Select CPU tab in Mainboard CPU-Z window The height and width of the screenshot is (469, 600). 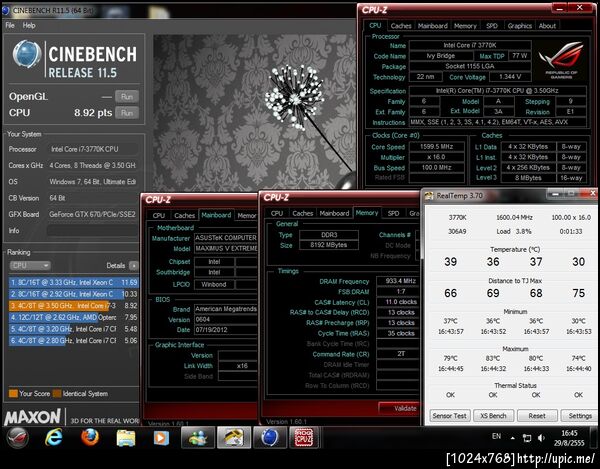[158, 215]
